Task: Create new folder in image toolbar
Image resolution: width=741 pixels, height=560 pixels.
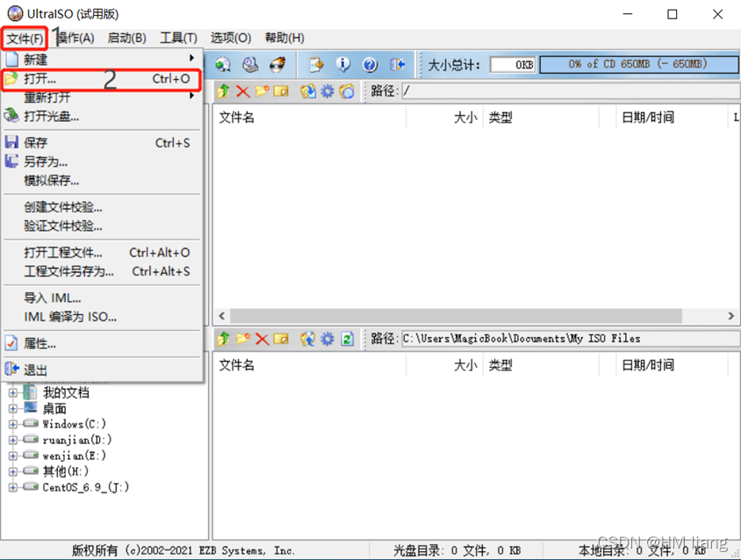Action: 263,90
